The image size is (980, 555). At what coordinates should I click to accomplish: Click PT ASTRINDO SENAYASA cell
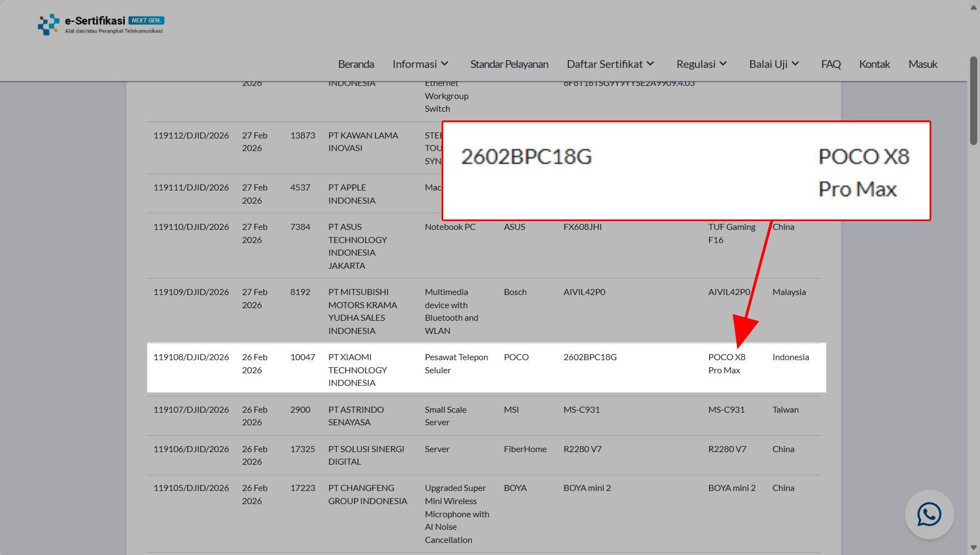pos(356,416)
